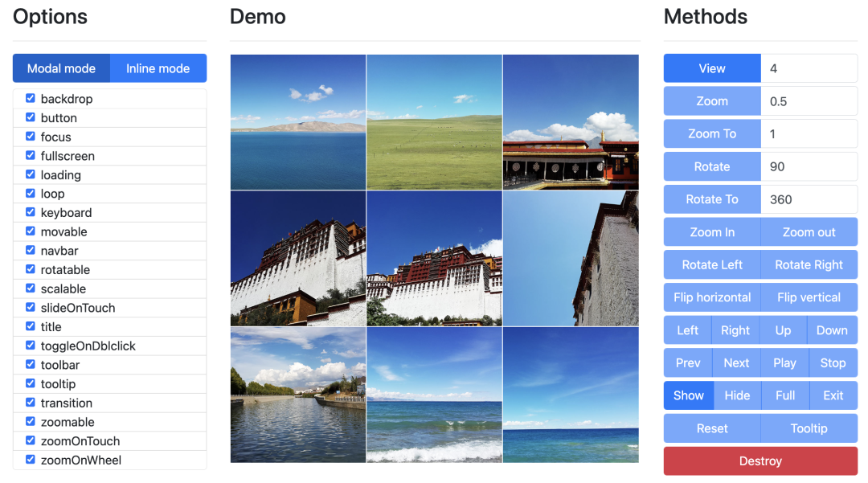Click Flip horizontal

712,297
